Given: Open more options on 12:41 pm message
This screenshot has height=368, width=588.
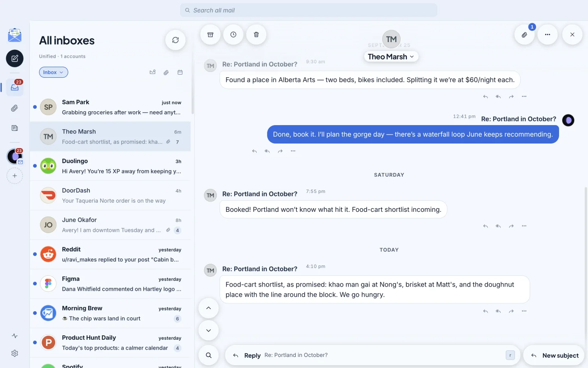Looking at the screenshot, I should [x=293, y=151].
